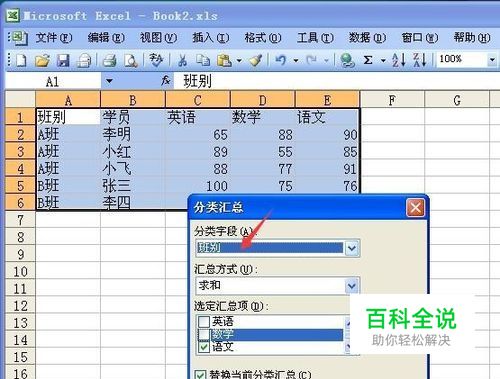Click the 语文 header cell

[327, 117]
